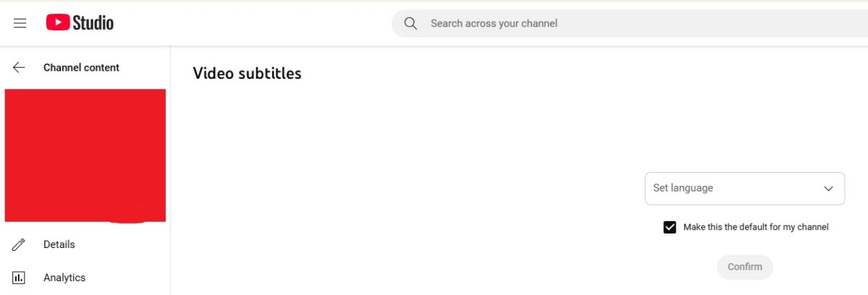Expand the Set language chevron arrow
The width and height of the screenshot is (868, 295).
829,188
